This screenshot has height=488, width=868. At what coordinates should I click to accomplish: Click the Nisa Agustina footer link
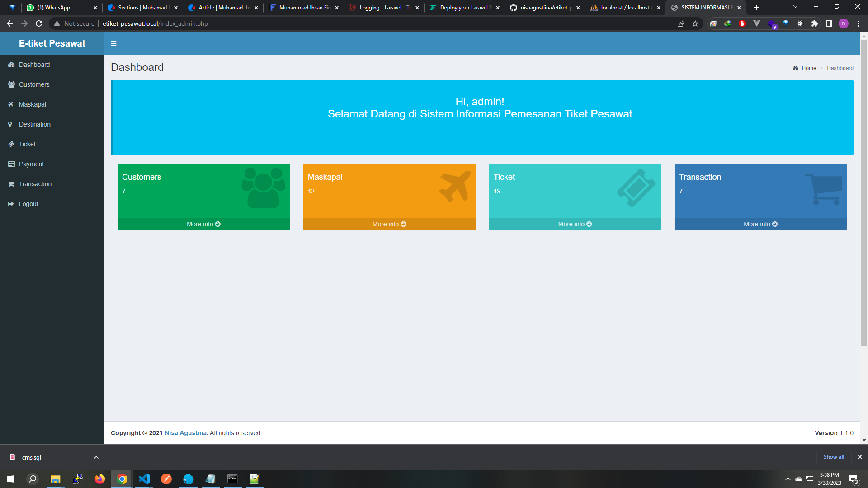pos(185,433)
